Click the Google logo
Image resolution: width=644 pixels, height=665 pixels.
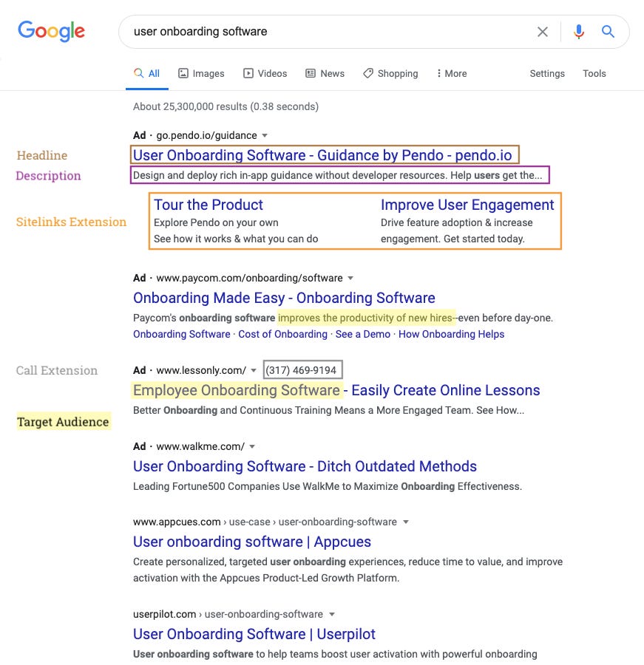(x=51, y=31)
